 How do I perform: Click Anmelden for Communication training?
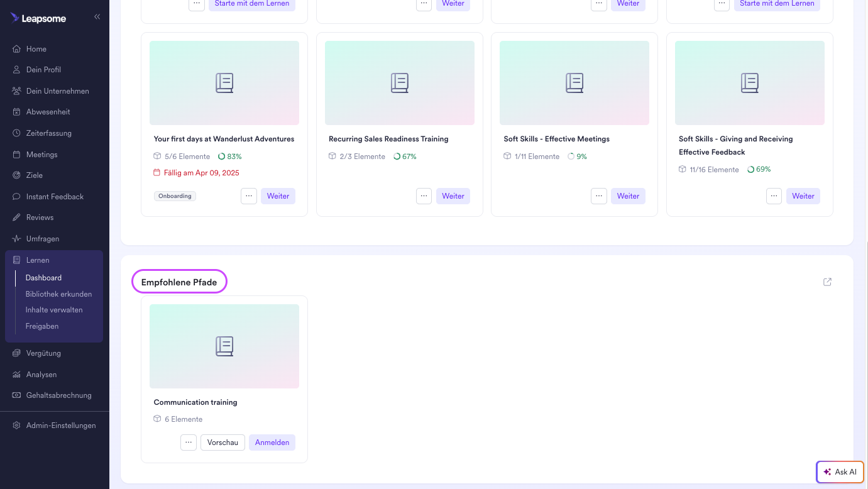[x=272, y=442]
